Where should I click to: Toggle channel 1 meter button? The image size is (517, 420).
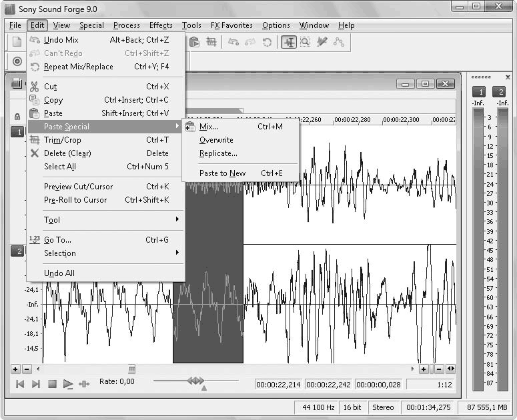point(478,92)
